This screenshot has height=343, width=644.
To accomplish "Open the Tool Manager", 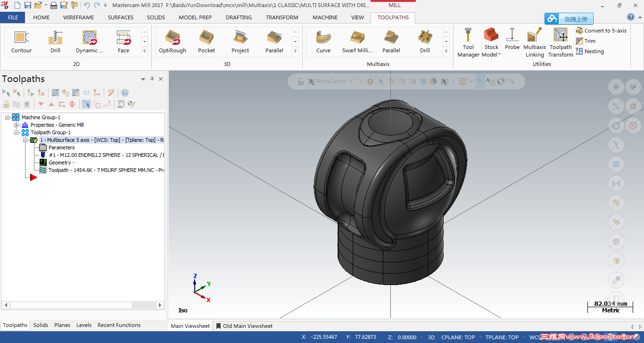I will click(468, 42).
